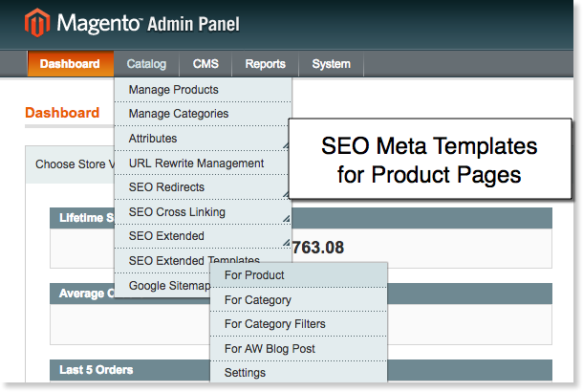The width and height of the screenshot is (583, 392).
Task: Click the Dashboard page heading
Action: point(62,113)
